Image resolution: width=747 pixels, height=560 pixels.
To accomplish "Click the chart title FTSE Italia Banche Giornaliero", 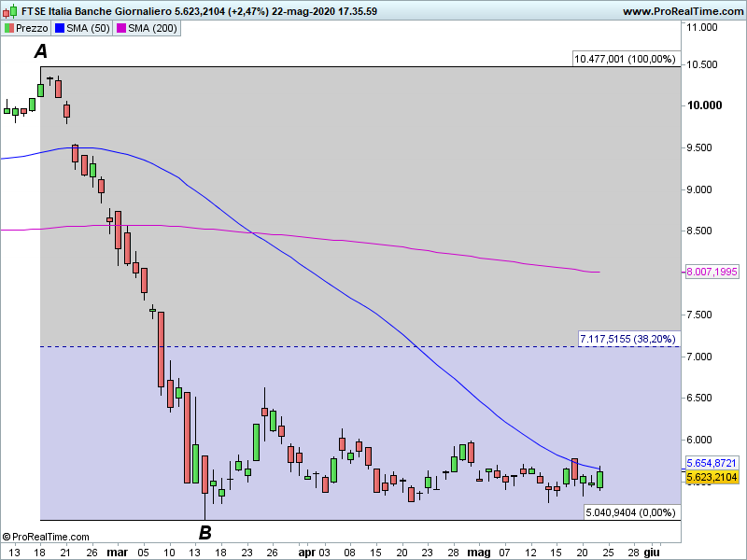I will 97,11.
